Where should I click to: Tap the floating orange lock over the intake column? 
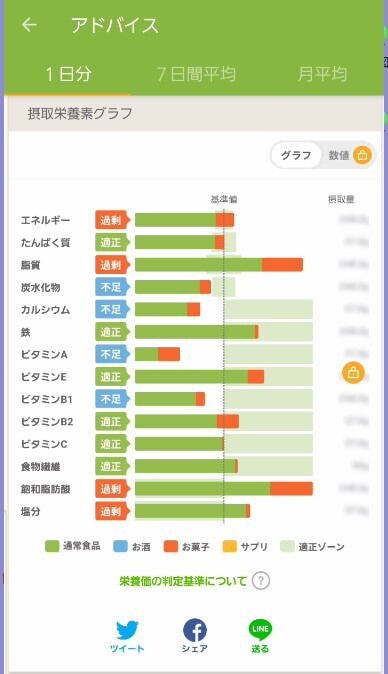click(353, 373)
